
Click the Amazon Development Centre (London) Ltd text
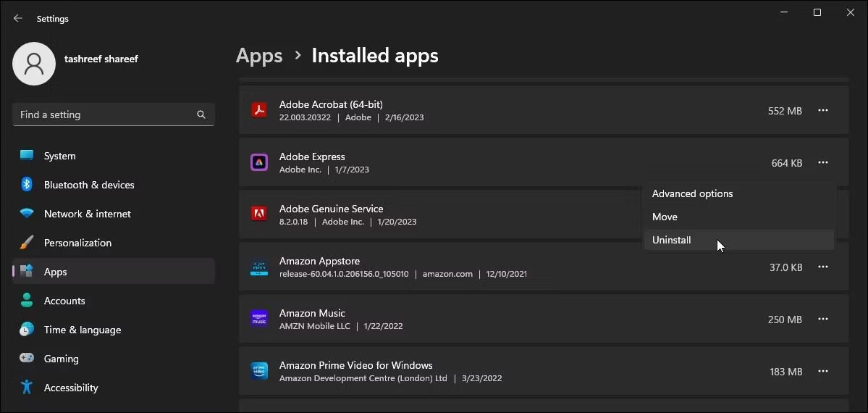tap(363, 378)
